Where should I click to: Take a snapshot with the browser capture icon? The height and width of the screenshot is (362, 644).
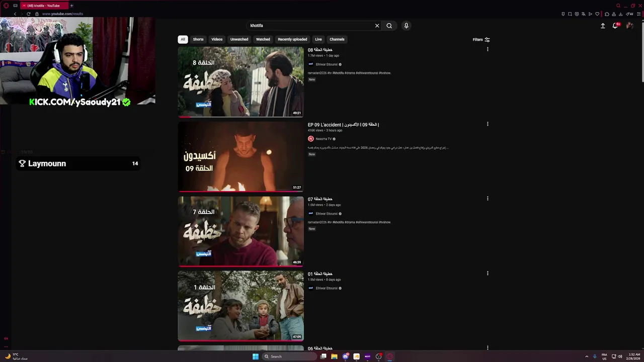[570, 14]
